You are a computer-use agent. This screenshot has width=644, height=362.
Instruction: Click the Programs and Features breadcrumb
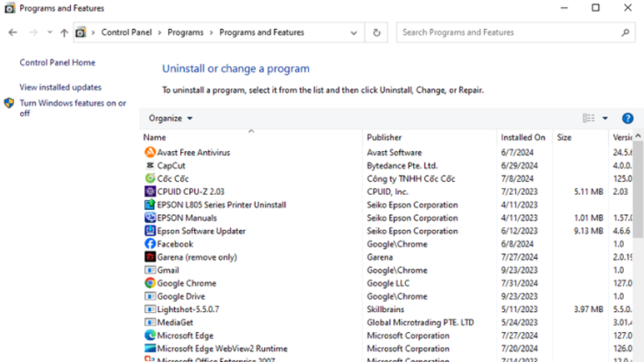(262, 32)
